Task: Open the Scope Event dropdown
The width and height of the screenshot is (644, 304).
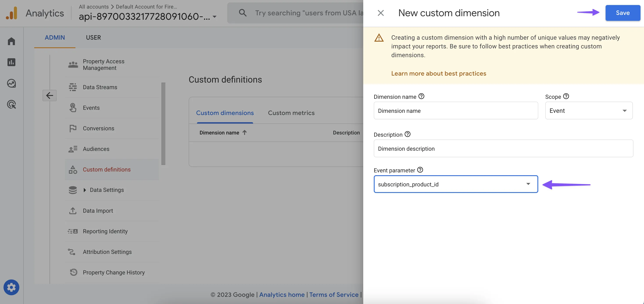Action: click(x=589, y=111)
